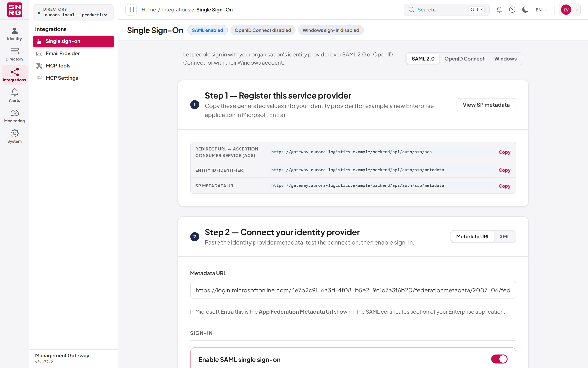Screen dimensions: 588x368
Task: Open the Identity section
Action: 14,34
